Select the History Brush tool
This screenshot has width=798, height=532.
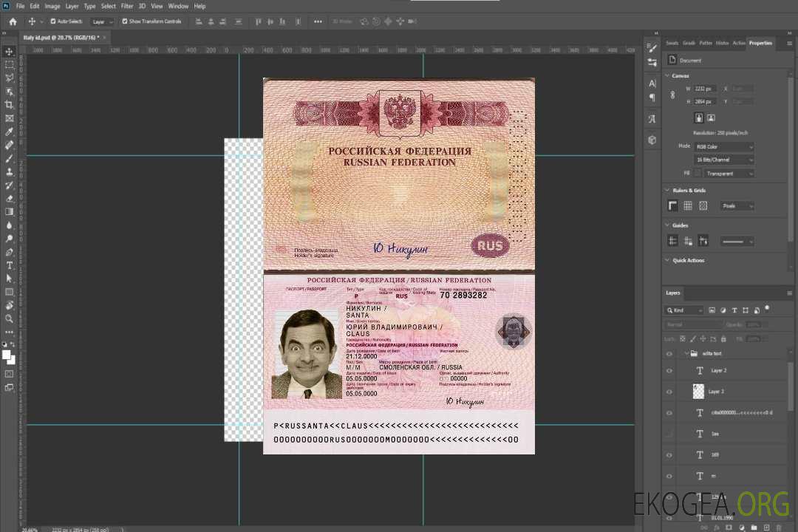pyautogui.click(x=9, y=185)
